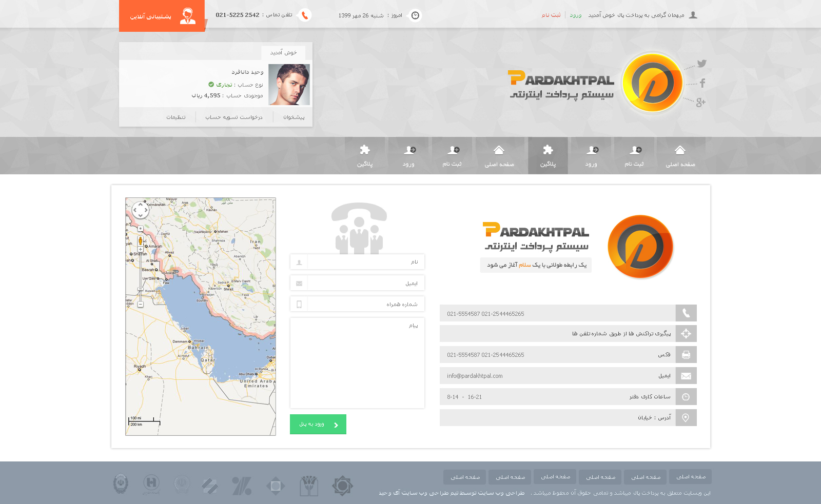The image size is (821, 504).
Task: Click into the پیام message textarea
Action: pyautogui.click(x=357, y=363)
